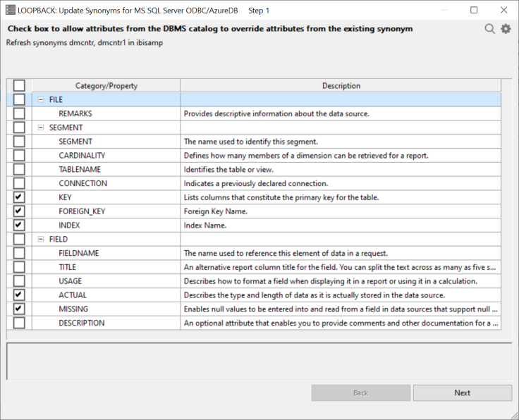The height and width of the screenshot is (420, 519).
Task: Open the settings gear icon
Action: 506,29
